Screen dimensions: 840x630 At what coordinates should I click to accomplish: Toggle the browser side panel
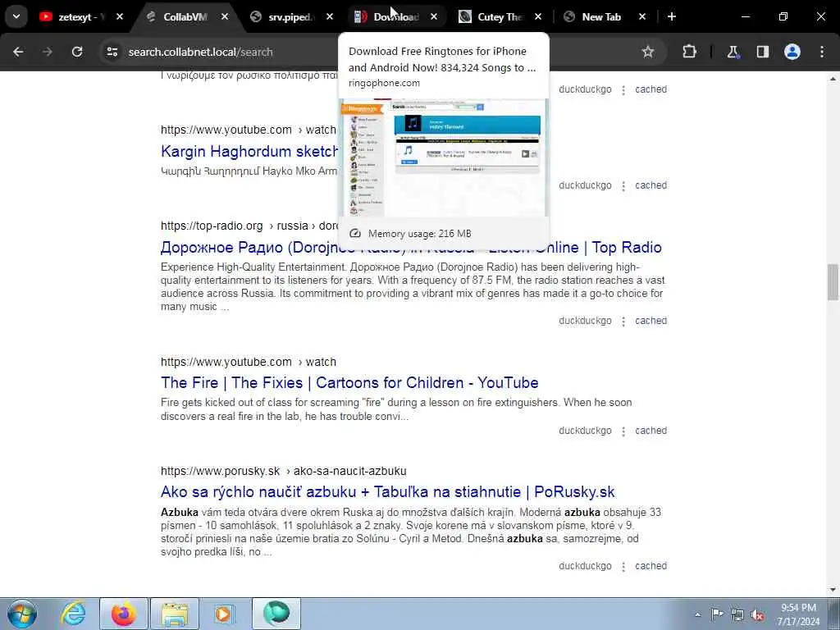tap(763, 52)
